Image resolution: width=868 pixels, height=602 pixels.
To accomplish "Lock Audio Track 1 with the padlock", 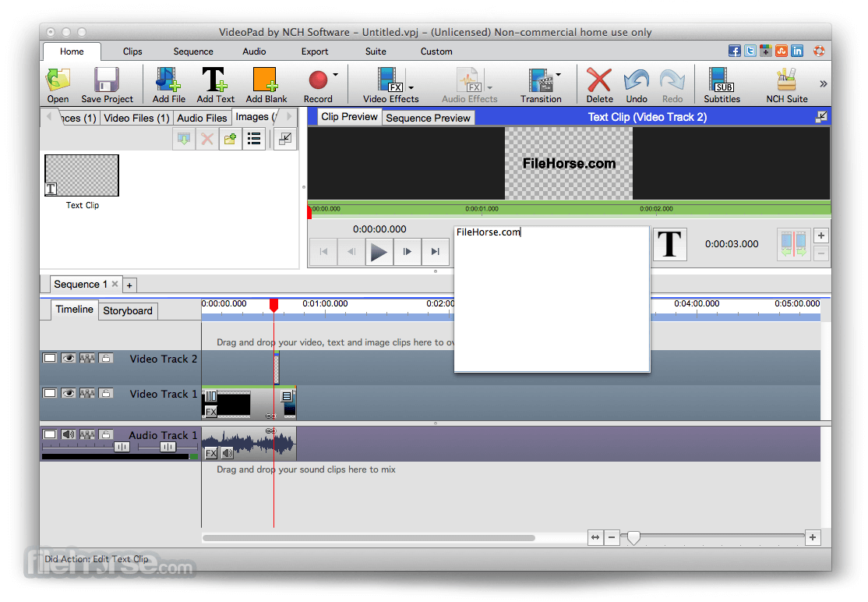I will (x=106, y=435).
